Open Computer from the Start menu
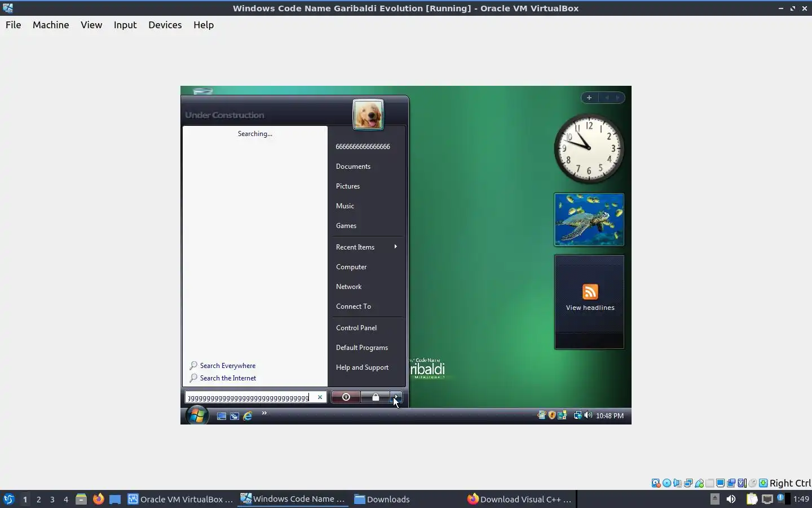812x508 pixels. pos(351,267)
